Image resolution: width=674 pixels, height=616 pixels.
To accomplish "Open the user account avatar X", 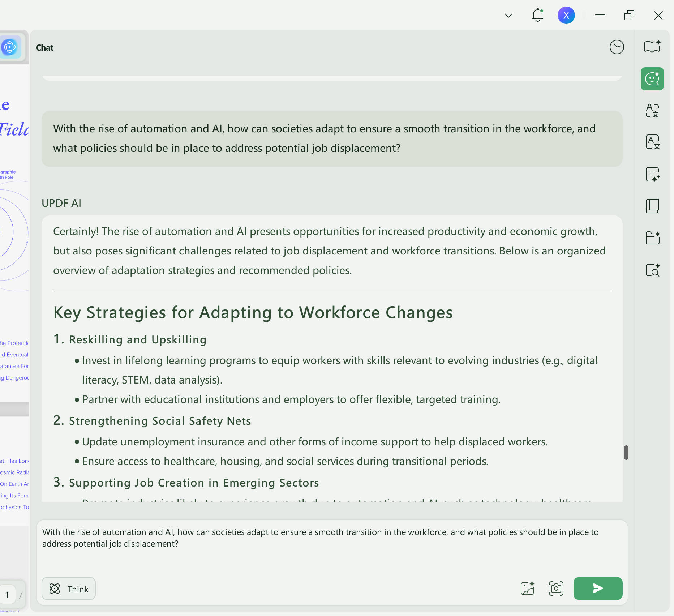I will pos(566,15).
